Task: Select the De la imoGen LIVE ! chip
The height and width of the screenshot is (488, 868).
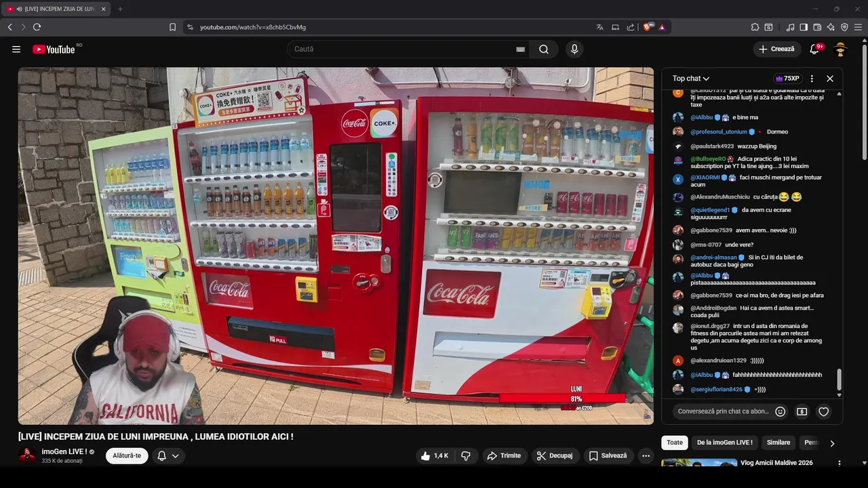Action: (725, 443)
